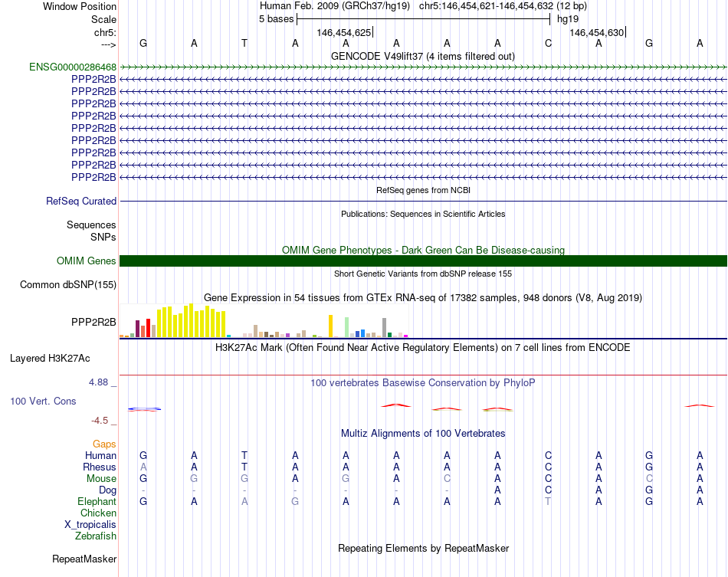Click the gray GTEx expression bar

tap(385, 327)
